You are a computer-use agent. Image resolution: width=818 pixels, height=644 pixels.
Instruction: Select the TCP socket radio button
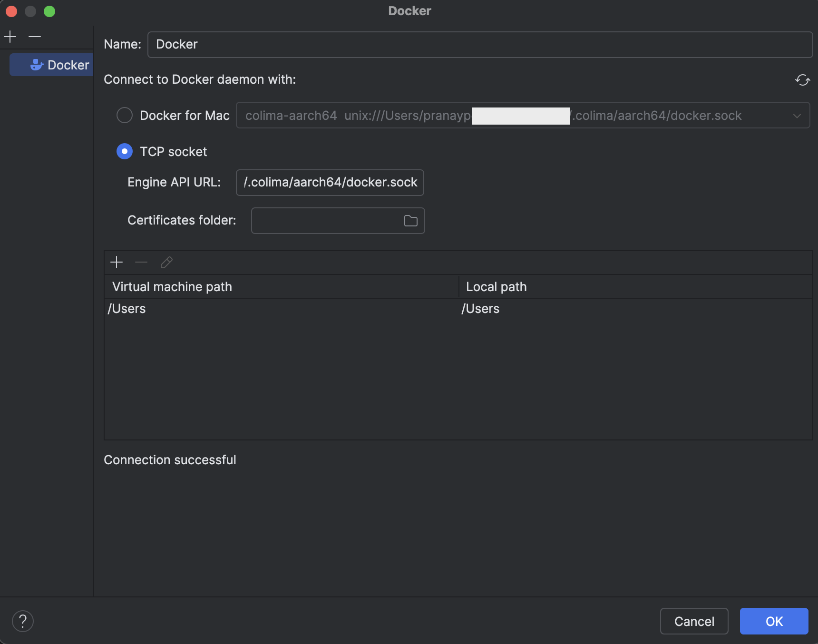click(125, 151)
